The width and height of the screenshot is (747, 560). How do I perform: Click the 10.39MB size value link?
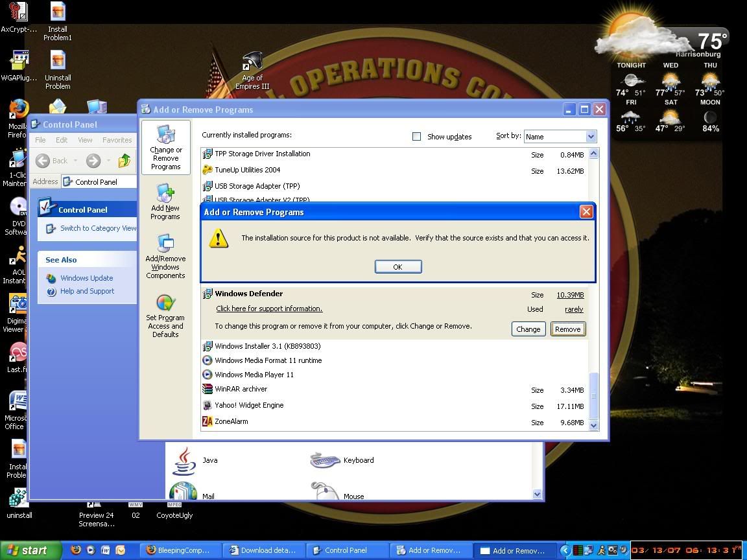pos(570,296)
